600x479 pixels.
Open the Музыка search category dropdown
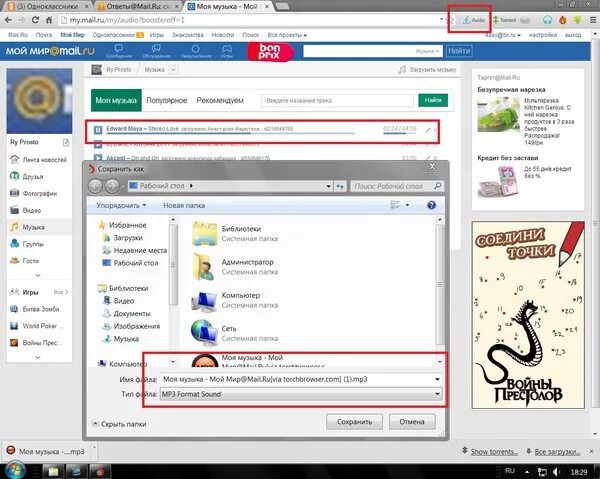click(427, 51)
